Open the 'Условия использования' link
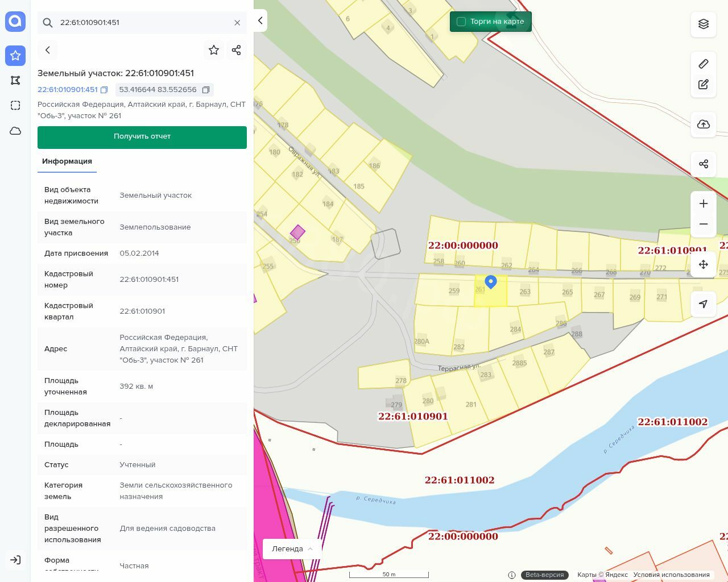This screenshot has height=582, width=728. [x=671, y=575]
